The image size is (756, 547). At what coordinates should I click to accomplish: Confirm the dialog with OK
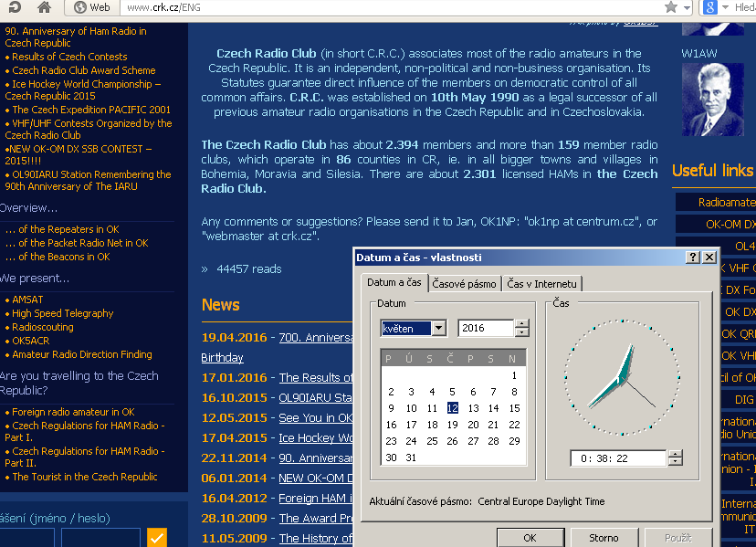530,537
